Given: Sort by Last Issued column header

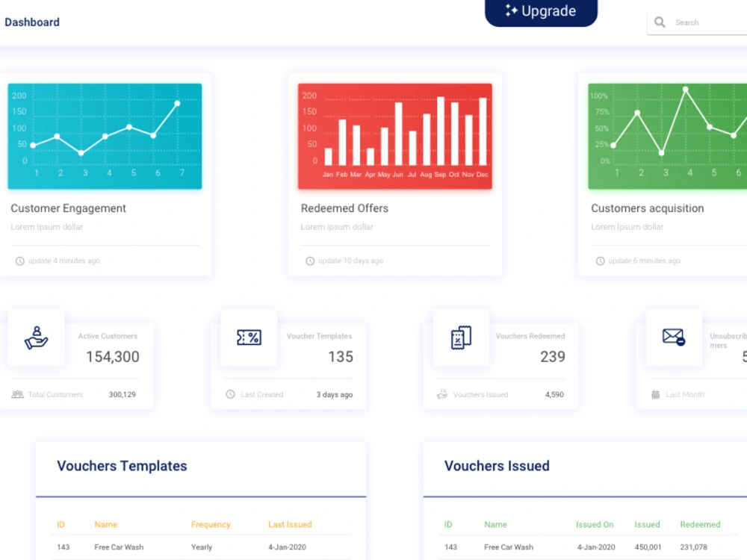Looking at the screenshot, I should coord(290,524).
